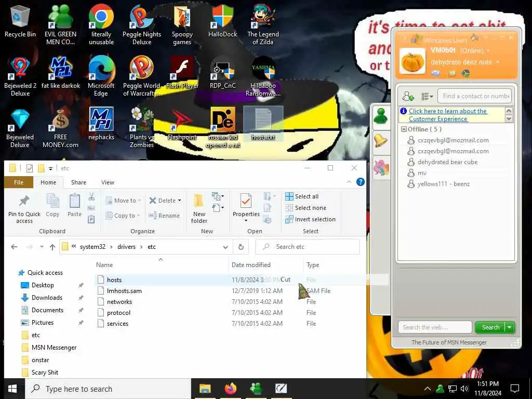The height and width of the screenshot is (399, 532).
Task: Select the Hildaboo Ransomware desktop icon
Action: click(x=263, y=76)
